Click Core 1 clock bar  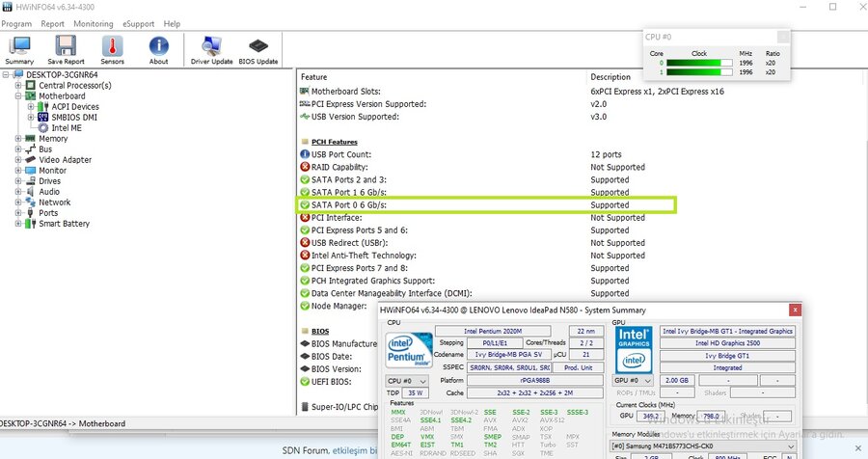click(x=698, y=72)
